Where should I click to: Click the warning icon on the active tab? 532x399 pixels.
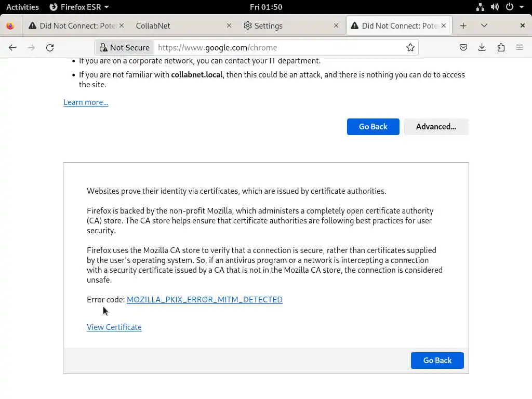354,25
